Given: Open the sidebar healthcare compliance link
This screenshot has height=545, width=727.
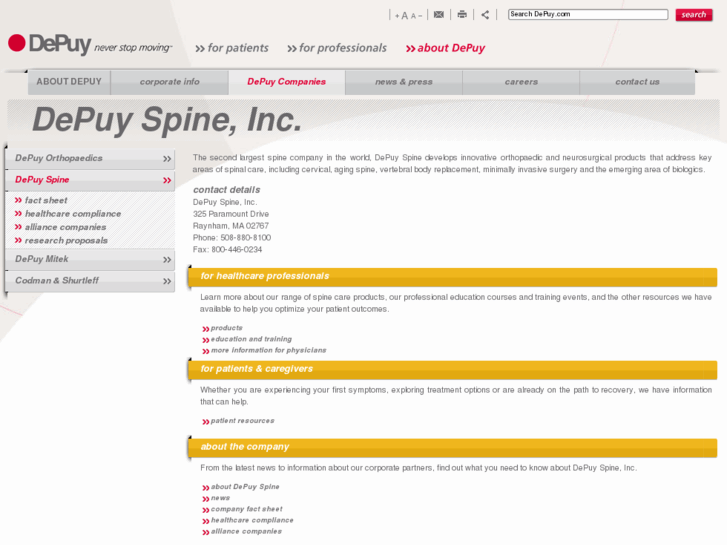Looking at the screenshot, I should point(73,214).
